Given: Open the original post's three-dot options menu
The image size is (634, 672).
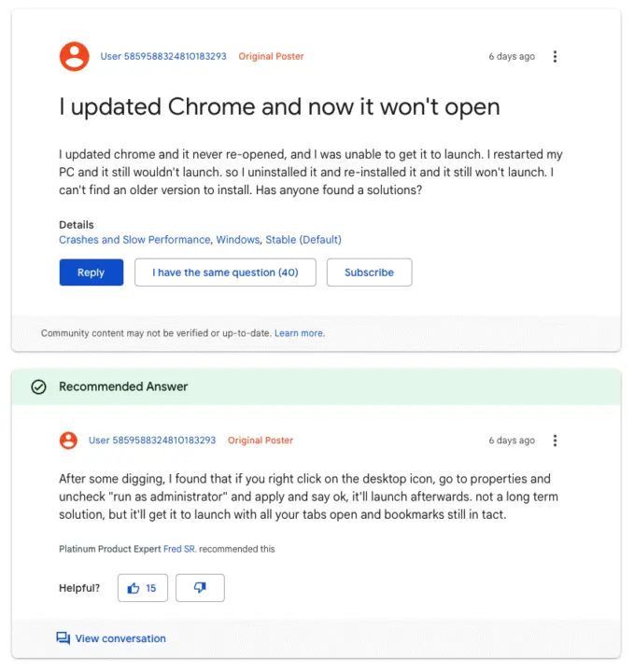Looking at the screenshot, I should point(555,57).
